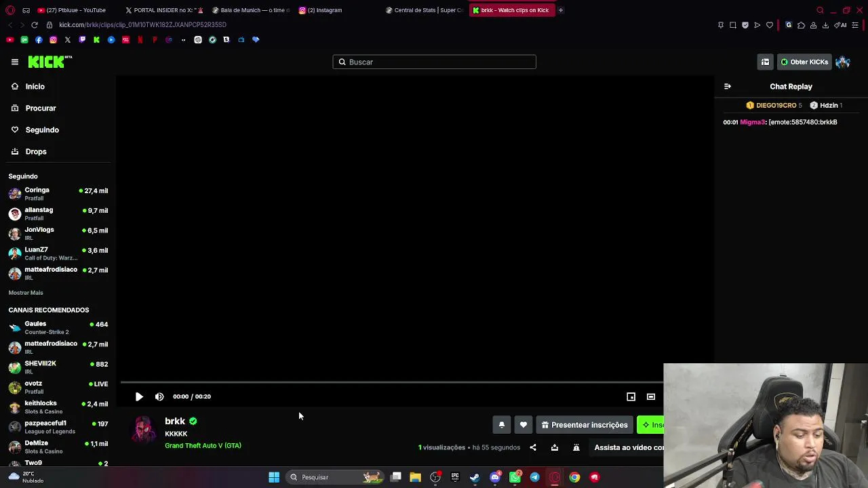The width and height of the screenshot is (868, 488).
Task: Open the Kick sidebar hamburger menu
Action: pyautogui.click(x=15, y=62)
